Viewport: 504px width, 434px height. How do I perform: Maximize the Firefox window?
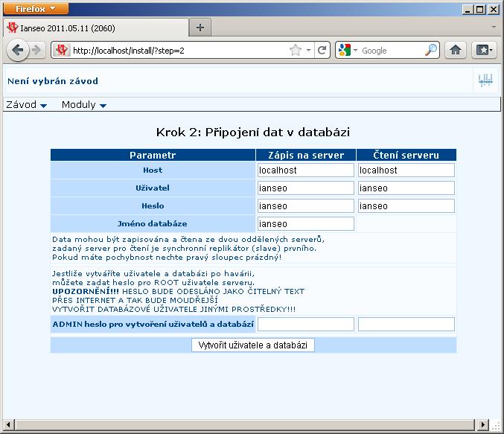[x=480, y=10]
